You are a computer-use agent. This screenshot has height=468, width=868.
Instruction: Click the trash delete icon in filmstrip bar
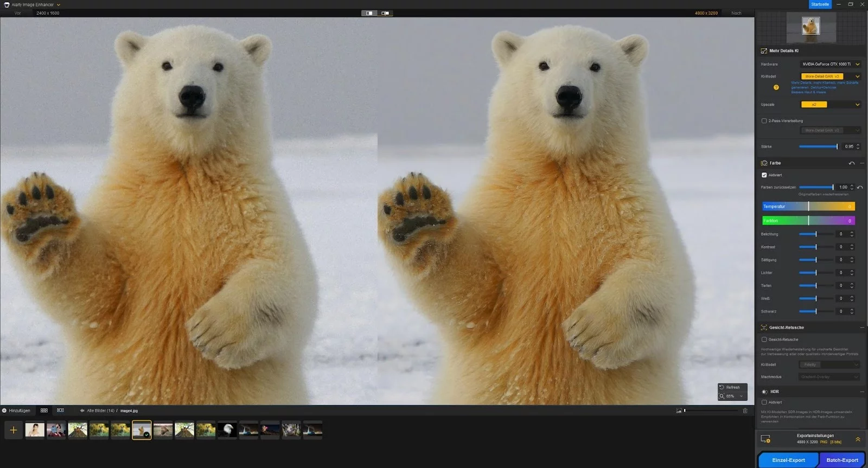coord(745,411)
